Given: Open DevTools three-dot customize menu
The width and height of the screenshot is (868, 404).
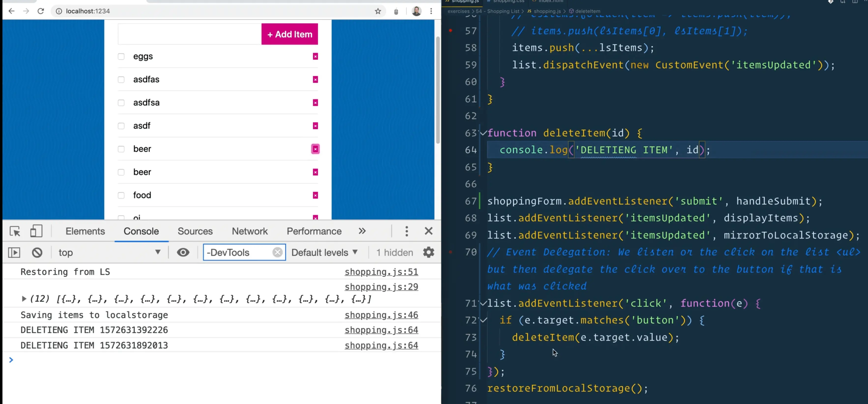Looking at the screenshot, I should click(x=407, y=231).
